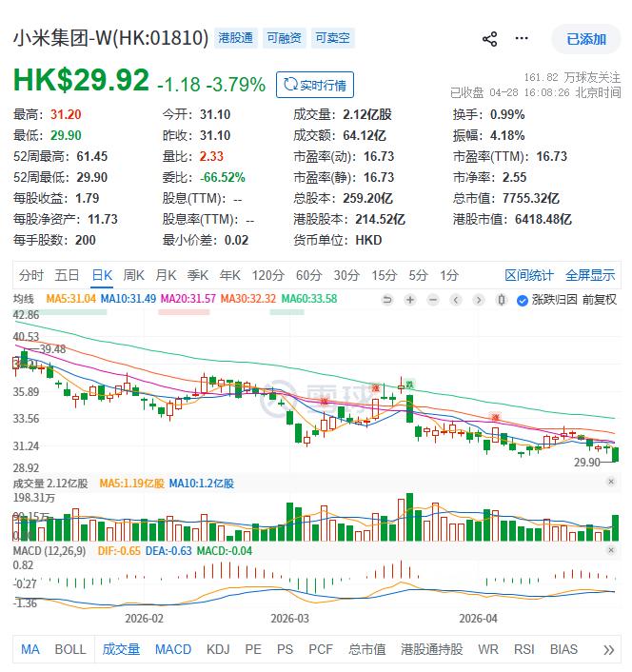632x672 pixels.
Task: Click the MA5:31.04 moving average label
Action: (x=70, y=299)
